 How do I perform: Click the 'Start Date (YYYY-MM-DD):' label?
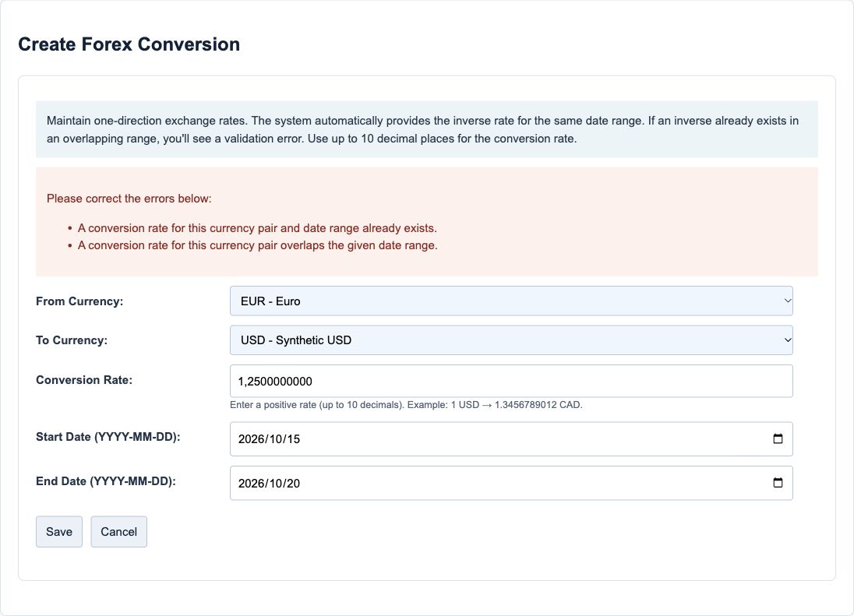tap(108, 437)
